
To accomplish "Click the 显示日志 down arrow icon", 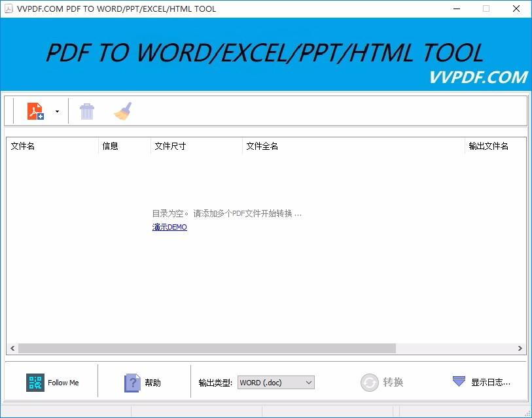I will (x=459, y=381).
